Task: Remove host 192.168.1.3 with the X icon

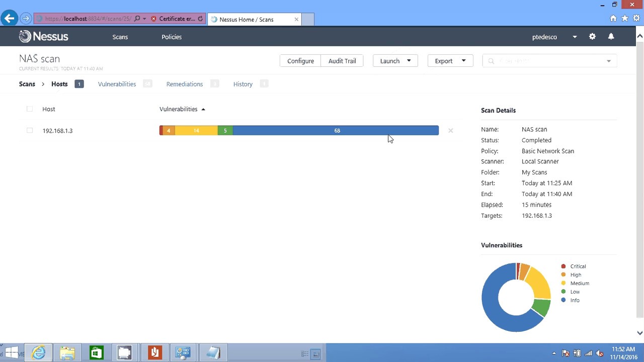Action: [x=450, y=131]
